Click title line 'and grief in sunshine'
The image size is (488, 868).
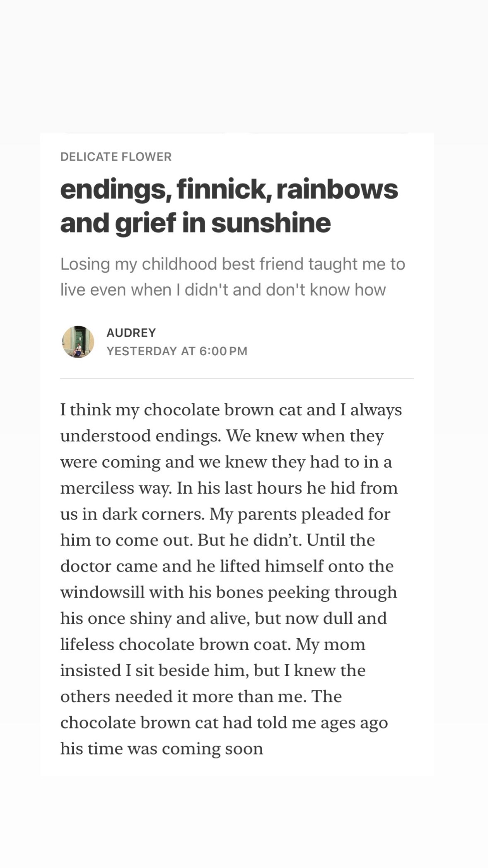pyautogui.click(x=196, y=223)
